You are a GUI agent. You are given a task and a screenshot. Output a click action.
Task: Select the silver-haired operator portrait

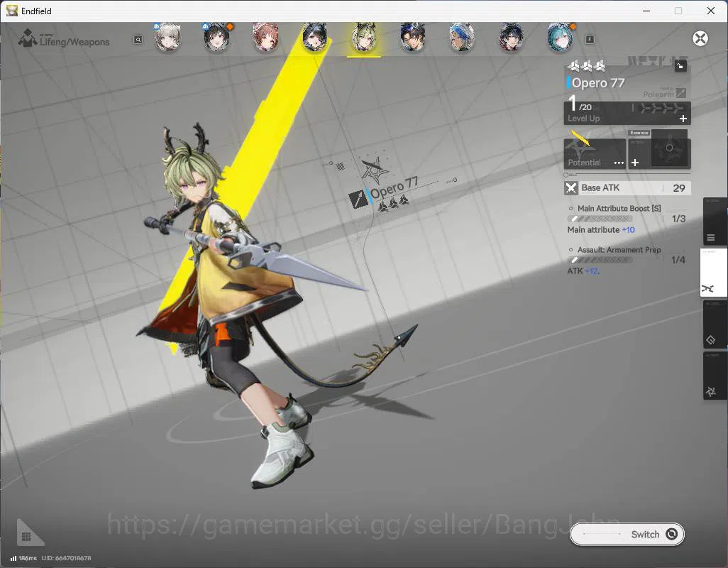point(167,38)
